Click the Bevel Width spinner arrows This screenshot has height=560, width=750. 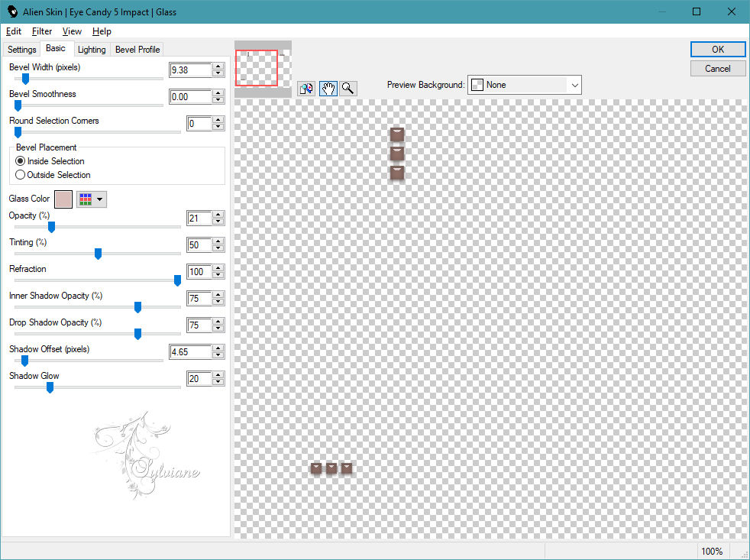pos(218,70)
